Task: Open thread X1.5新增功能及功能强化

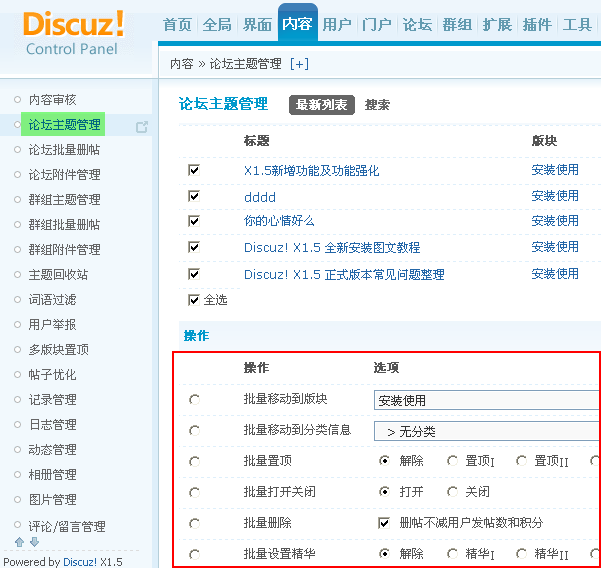Action: tap(311, 171)
